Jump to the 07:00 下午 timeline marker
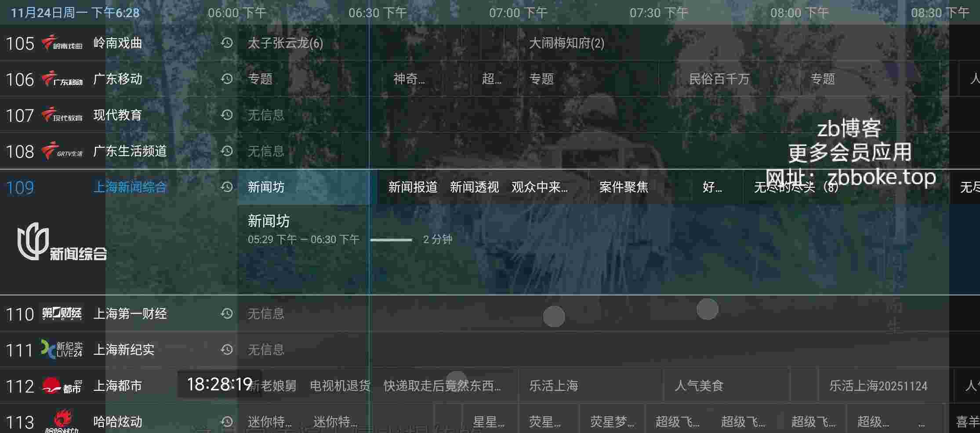980x433 pixels. pos(518,13)
